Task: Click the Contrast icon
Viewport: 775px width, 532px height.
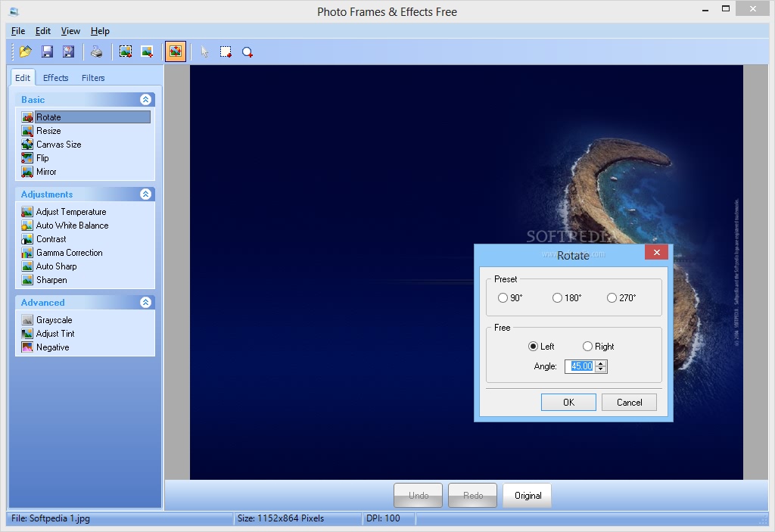Action: point(27,239)
